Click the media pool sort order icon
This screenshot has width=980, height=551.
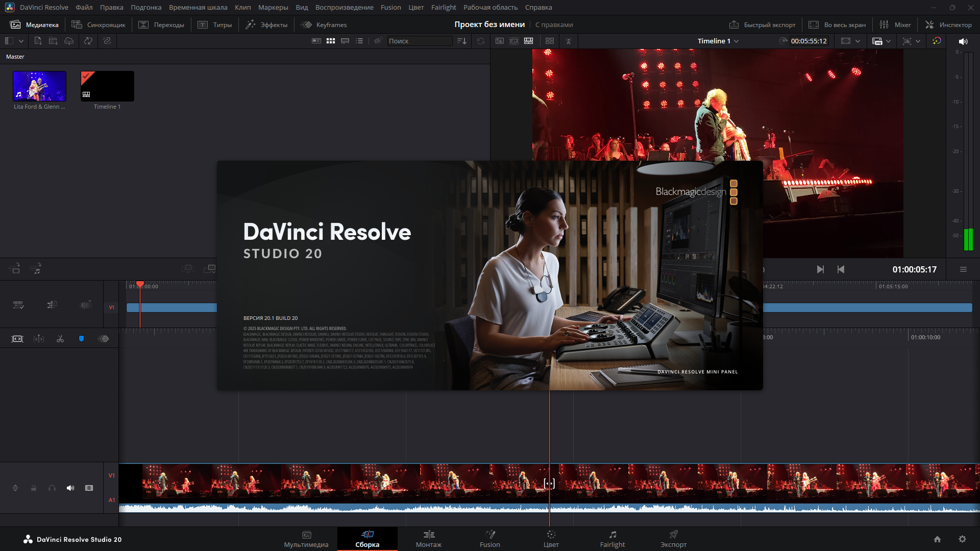click(x=462, y=41)
